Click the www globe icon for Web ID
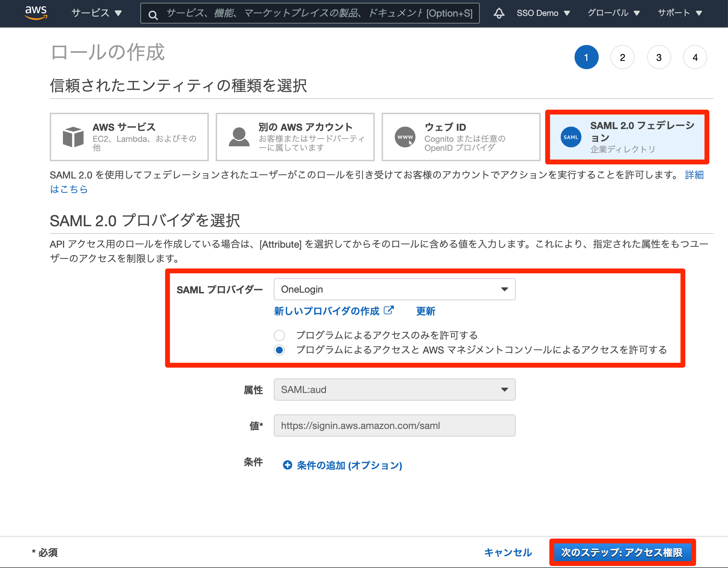 [x=405, y=137]
